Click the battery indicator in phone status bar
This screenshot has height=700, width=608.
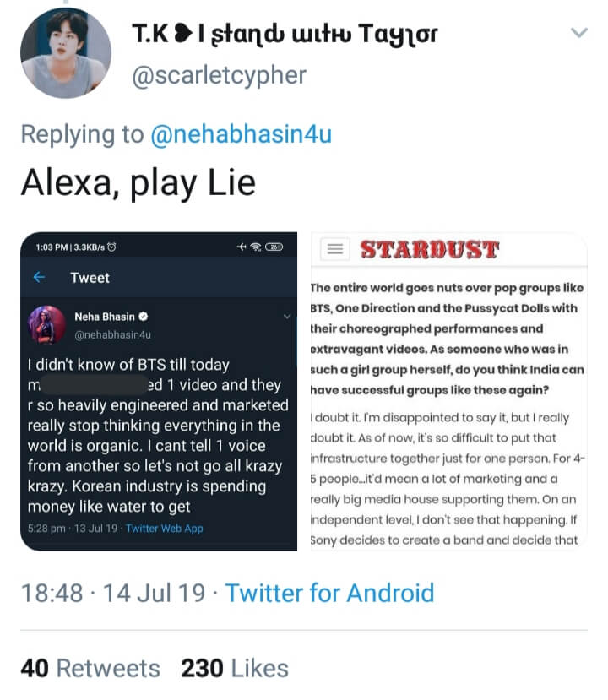coord(274,247)
